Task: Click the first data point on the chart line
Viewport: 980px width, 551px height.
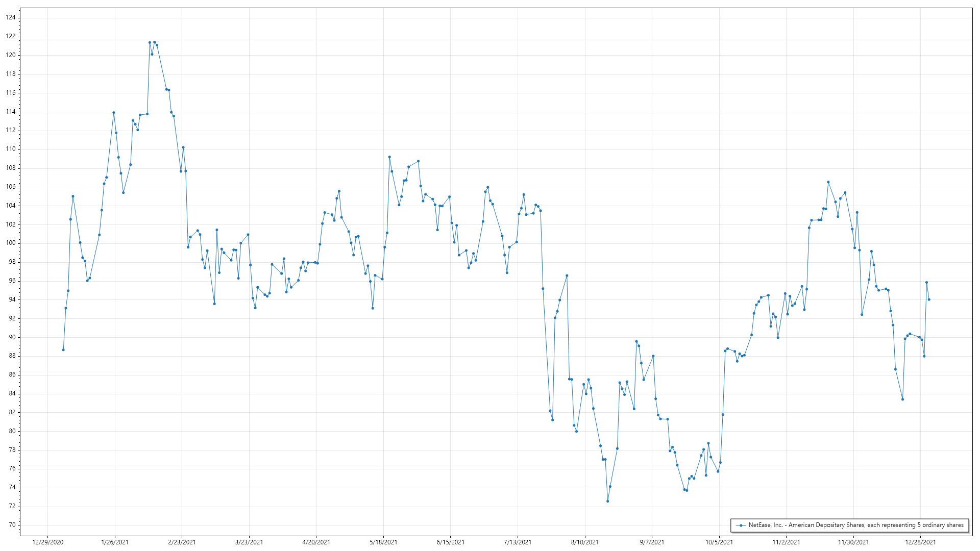Action: pos(63,350)
